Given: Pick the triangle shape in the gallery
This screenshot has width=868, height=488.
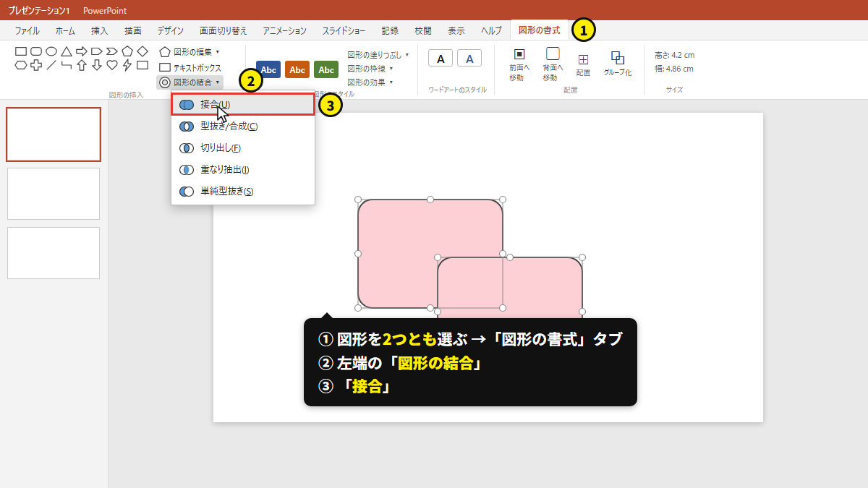Looking at the screenshot, I should pyautogui.click(x=66, y=51).
